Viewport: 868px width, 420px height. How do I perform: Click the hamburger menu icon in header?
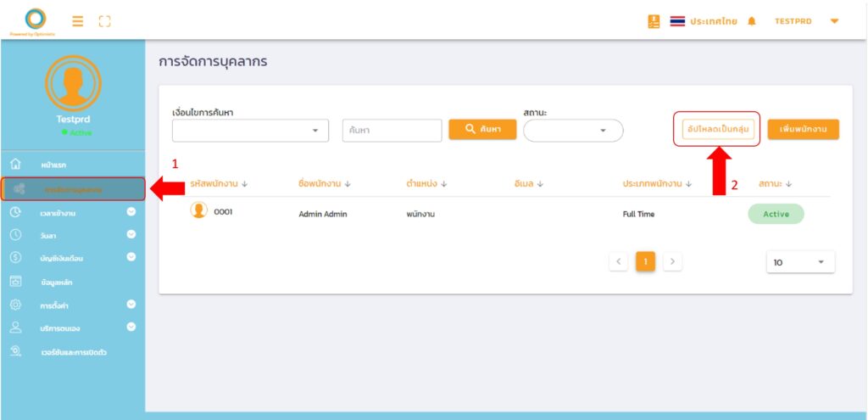[77, 21]
